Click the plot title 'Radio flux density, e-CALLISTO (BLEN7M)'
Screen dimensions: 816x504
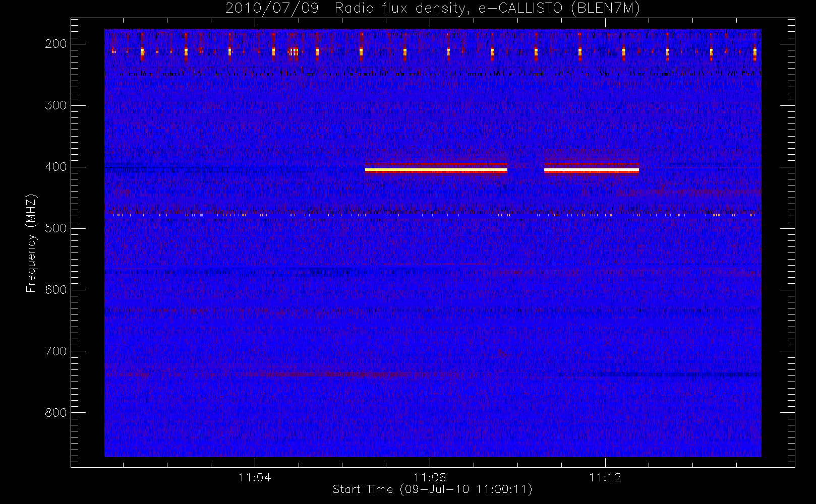pos(487,9)
